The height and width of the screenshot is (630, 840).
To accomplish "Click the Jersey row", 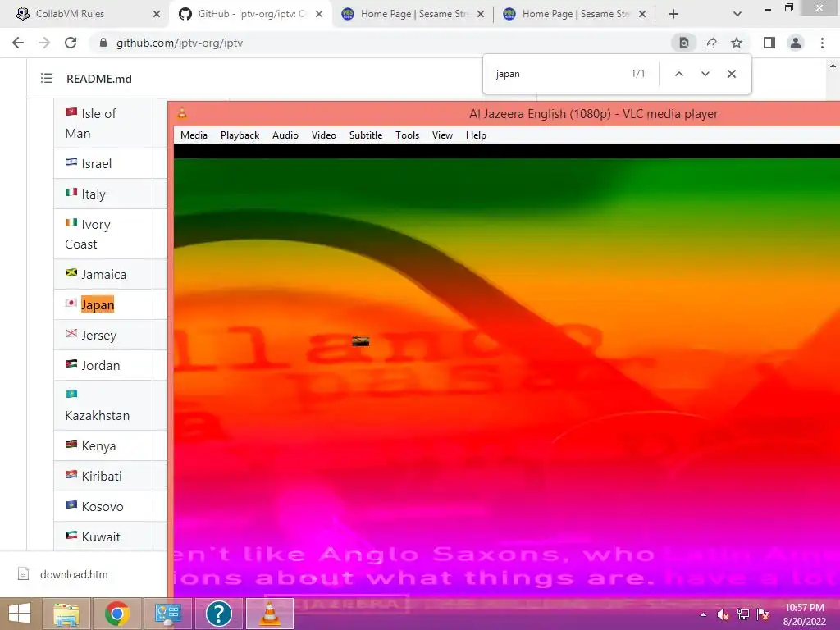I will click(x=103, y=335).
